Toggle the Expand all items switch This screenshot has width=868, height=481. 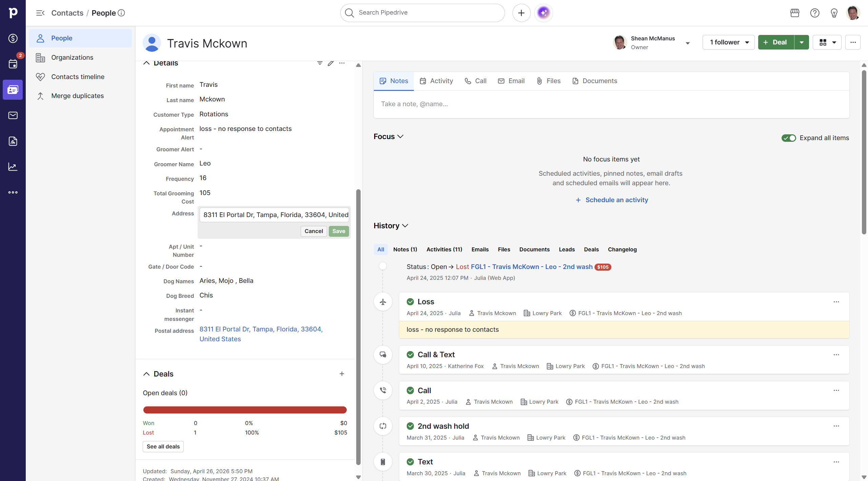788,138
